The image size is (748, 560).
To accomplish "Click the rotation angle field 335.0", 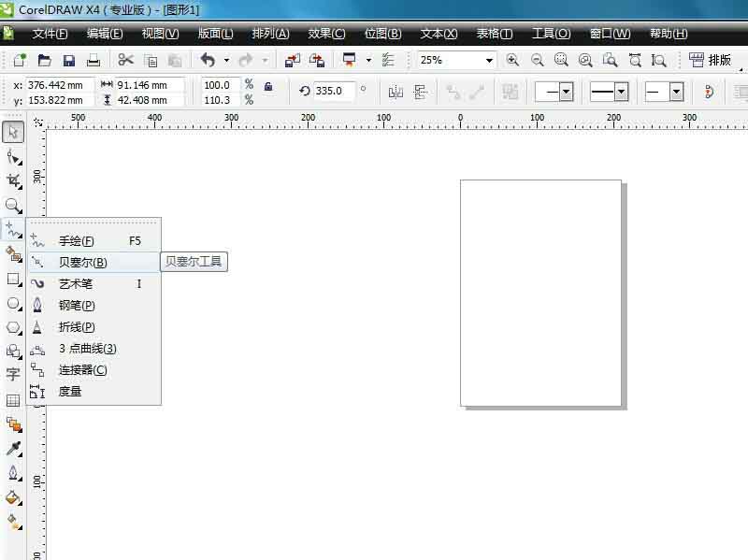I will pos(333,91).
